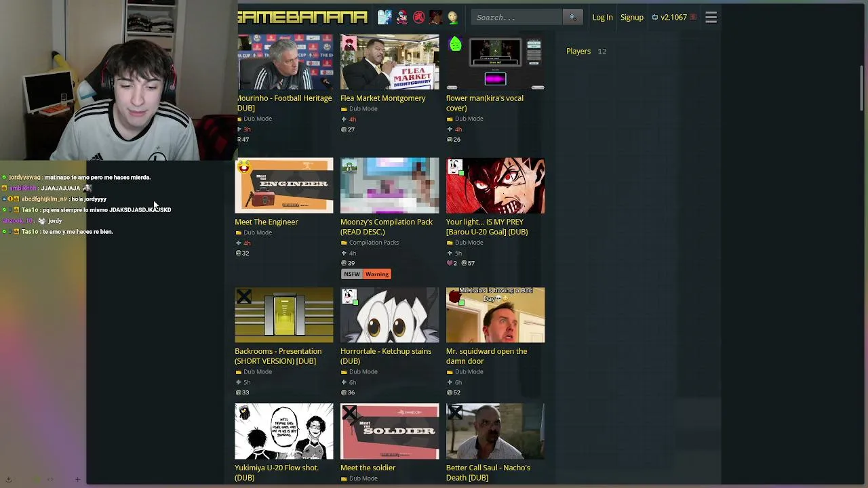The image size is (868, 488).
Task: Click jordyyswag username in chat
Action: (x=24, y=178)
